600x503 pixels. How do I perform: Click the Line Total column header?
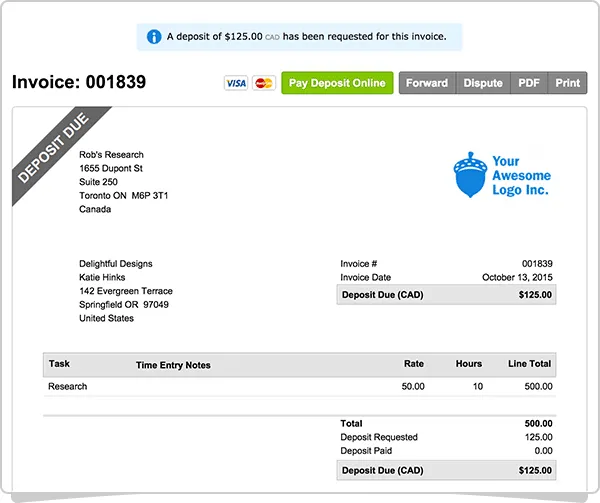click(x=528, y=364)
